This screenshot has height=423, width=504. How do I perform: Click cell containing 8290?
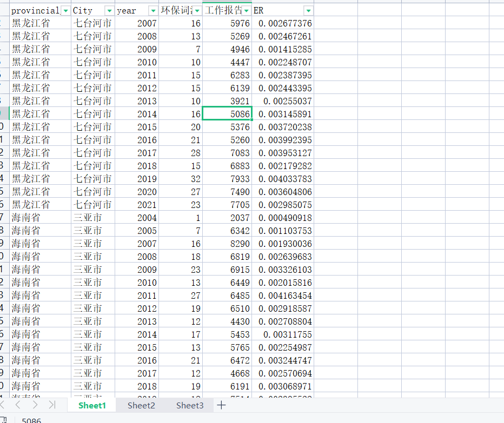coord(227,244)
